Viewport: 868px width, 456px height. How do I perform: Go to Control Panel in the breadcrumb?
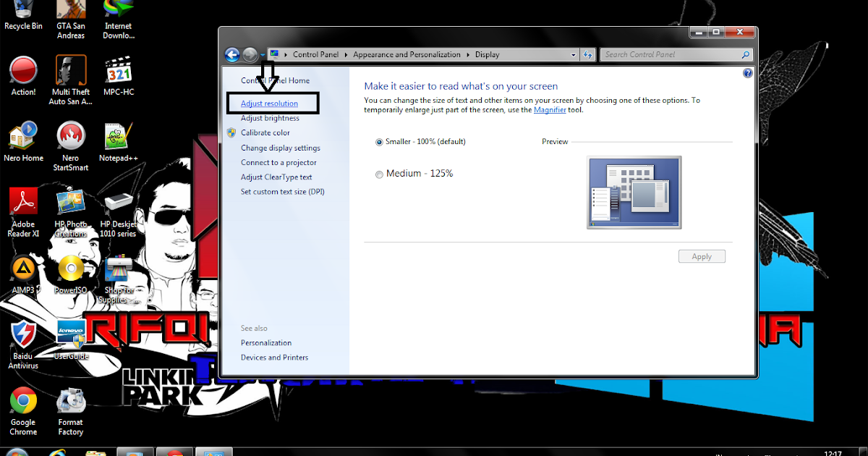pos(316,54)
